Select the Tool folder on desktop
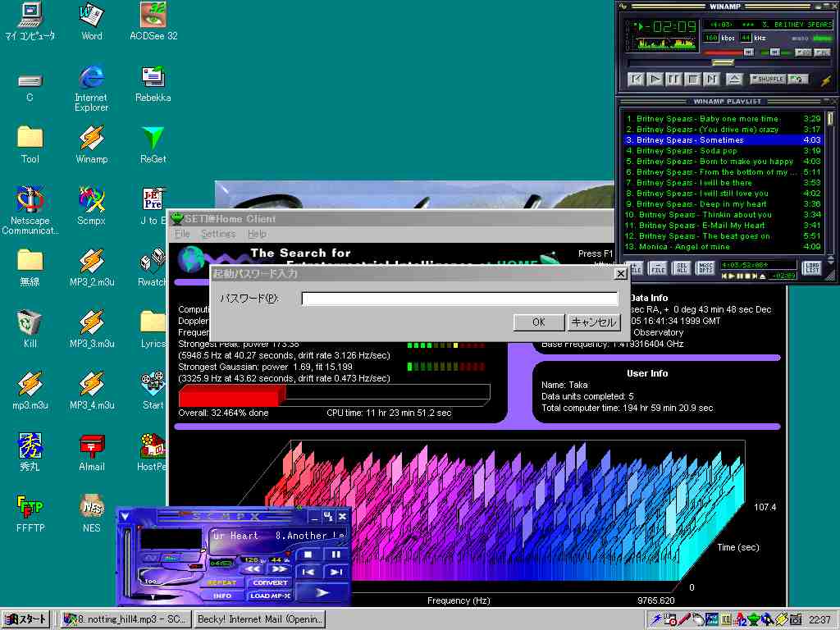The width and height of the screenshot is (840, 630). 30,144
